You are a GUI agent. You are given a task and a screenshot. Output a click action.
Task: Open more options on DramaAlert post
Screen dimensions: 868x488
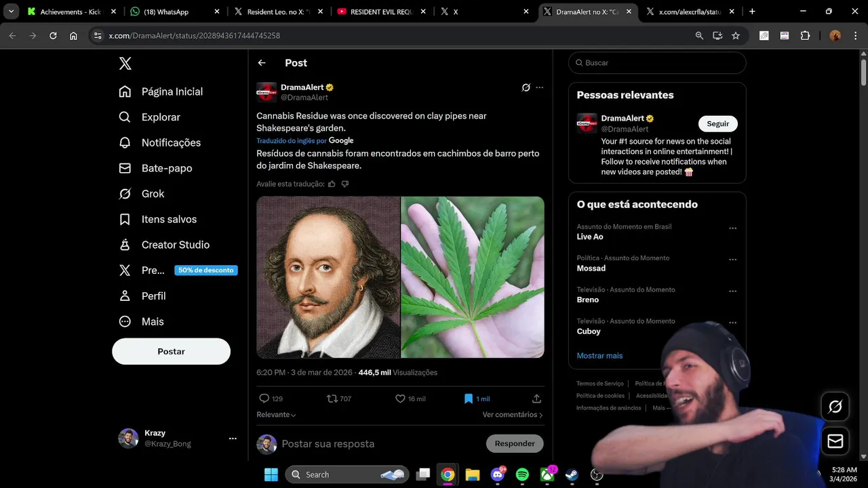coord(540,87)
